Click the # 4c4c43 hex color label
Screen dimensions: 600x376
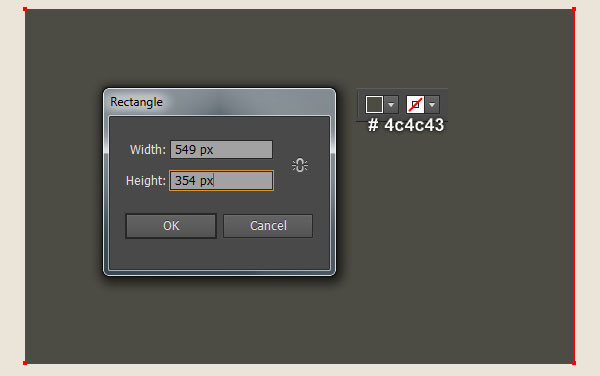tap(406, 125)
